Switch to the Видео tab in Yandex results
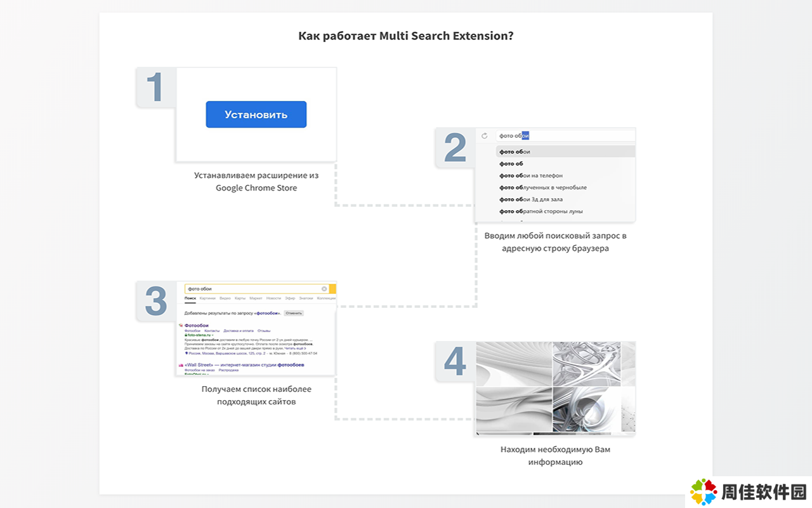 [225, 298]
